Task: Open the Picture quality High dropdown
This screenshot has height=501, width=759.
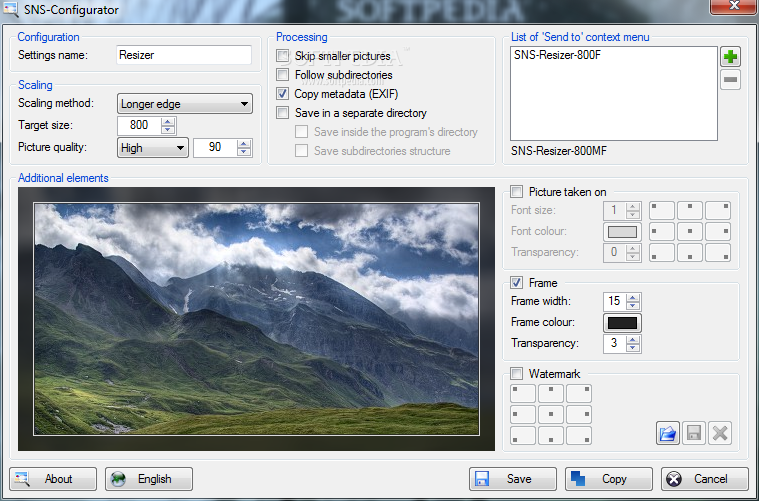Action: 152,148
